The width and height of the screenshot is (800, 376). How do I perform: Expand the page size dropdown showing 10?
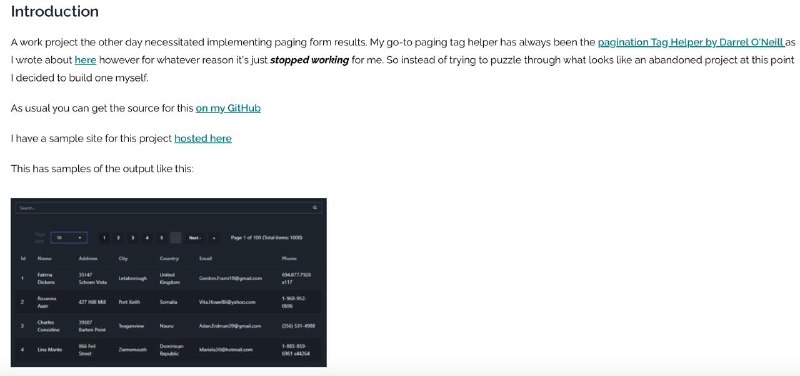pyautogui.click(x=69, y=238)
